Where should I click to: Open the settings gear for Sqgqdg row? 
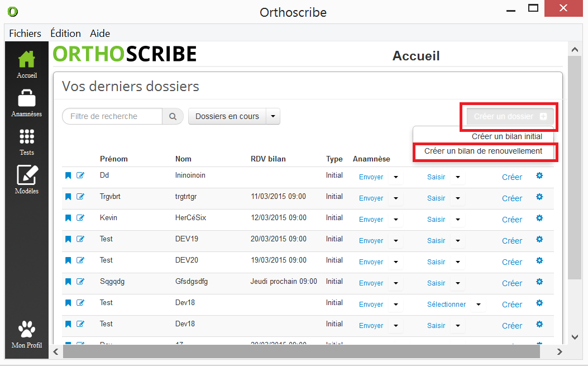(x=539, y=282)
